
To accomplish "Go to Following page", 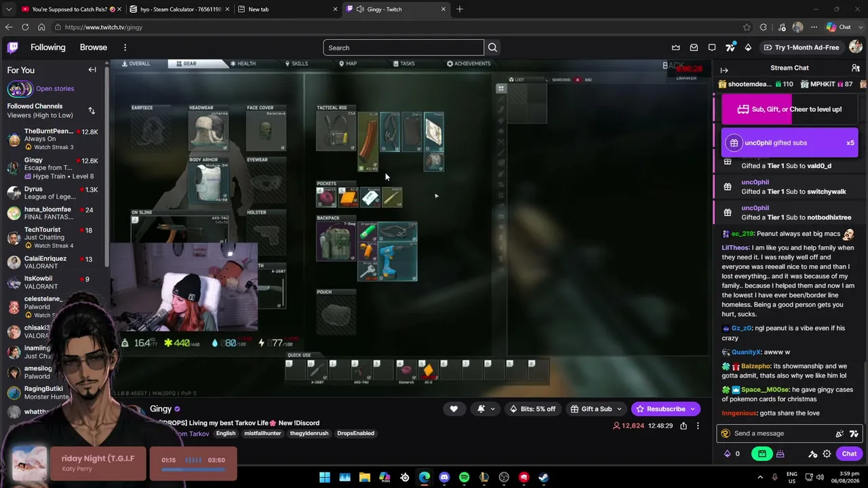I will 47,47.
